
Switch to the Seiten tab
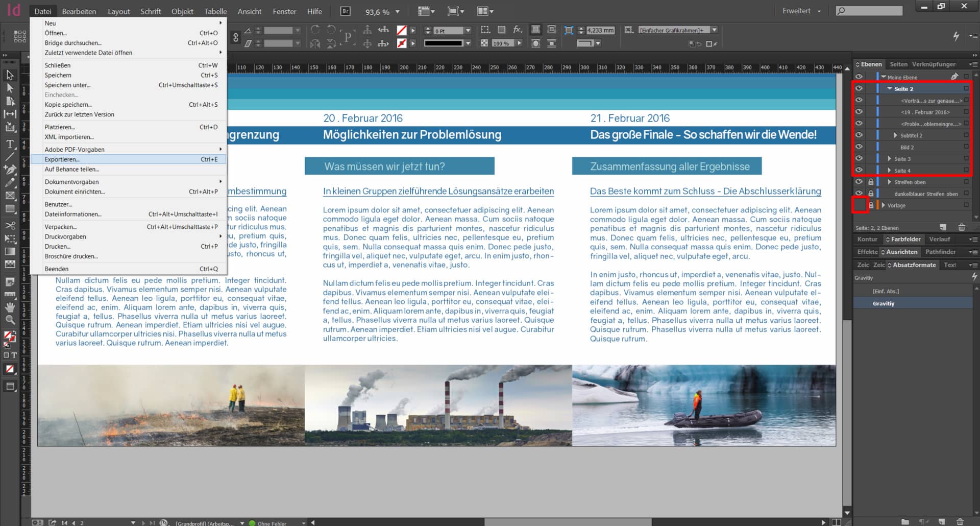[899, 64]
